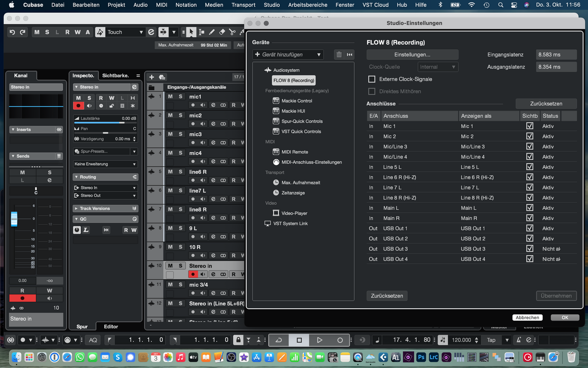Switch to the Sichtbarke. tab
Screen dimensions: 588x368
point(115,75)
